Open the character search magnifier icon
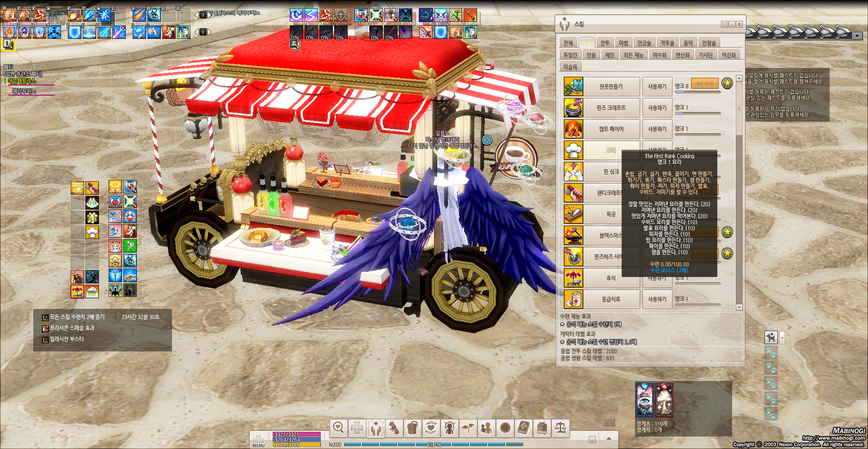The height and width of the screenshot is (449, 868). pos(338,428)
